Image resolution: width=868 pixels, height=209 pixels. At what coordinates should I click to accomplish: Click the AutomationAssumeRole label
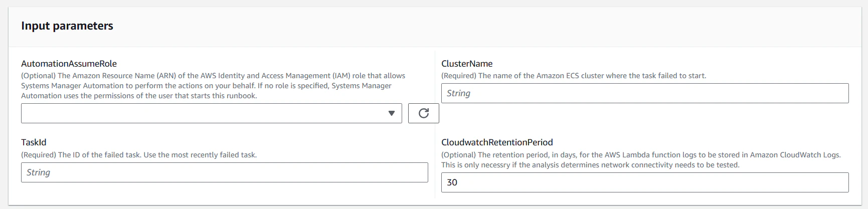tap(69, 64)
